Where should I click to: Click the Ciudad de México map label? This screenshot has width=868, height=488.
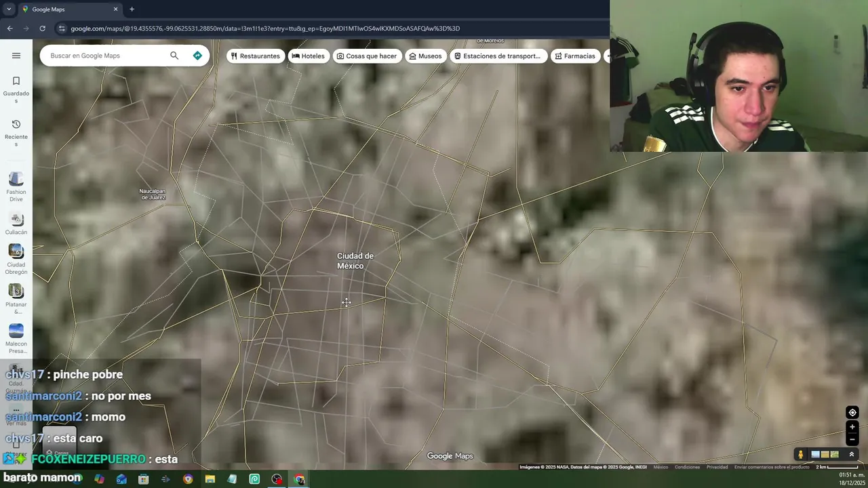coord(355,261)
